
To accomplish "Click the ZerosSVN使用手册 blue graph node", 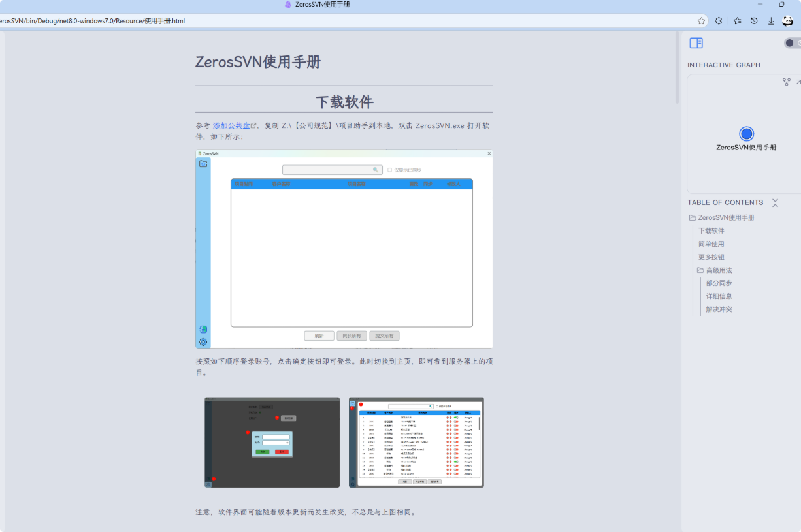I will (x=746, y=134).
